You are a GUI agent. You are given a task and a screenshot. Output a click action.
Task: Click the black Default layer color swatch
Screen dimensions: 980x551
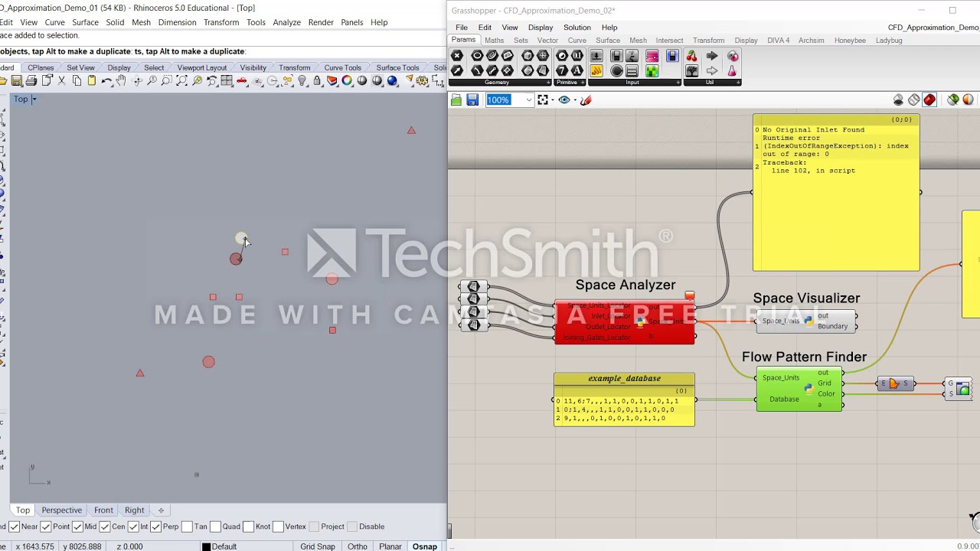point(206,546)
